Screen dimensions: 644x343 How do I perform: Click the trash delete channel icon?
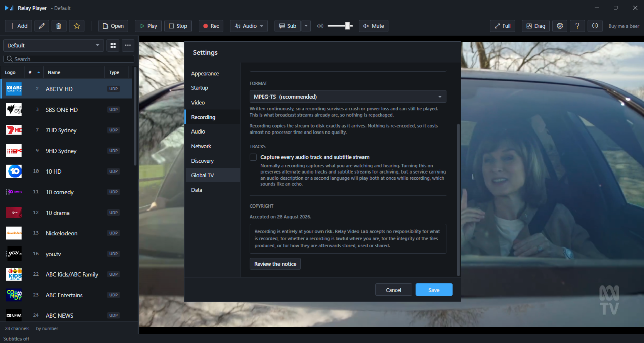point(59,26)
